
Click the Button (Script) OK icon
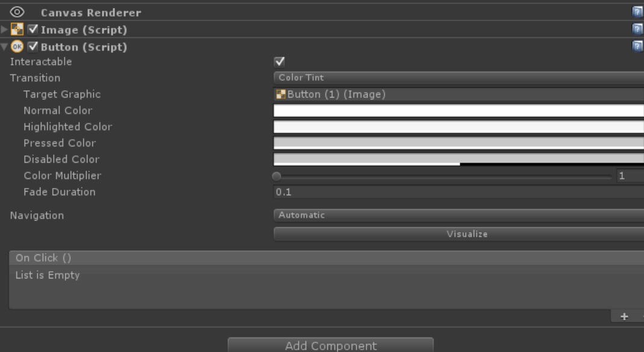17,47
